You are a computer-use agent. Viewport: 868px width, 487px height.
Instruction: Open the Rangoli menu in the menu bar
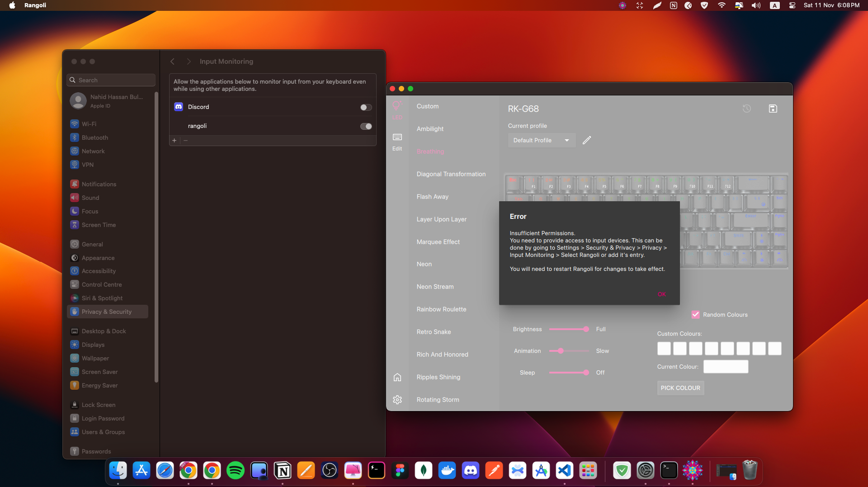pyautogui.click(x=35, y=5)
